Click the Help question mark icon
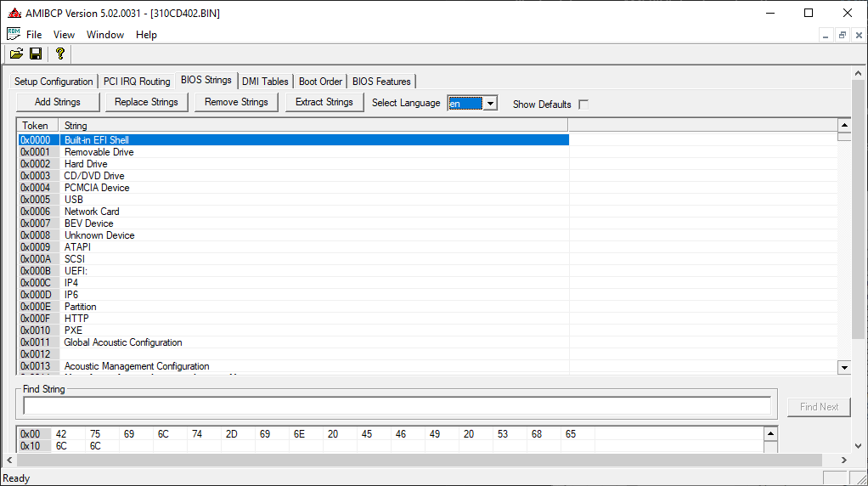 point(59,54)
